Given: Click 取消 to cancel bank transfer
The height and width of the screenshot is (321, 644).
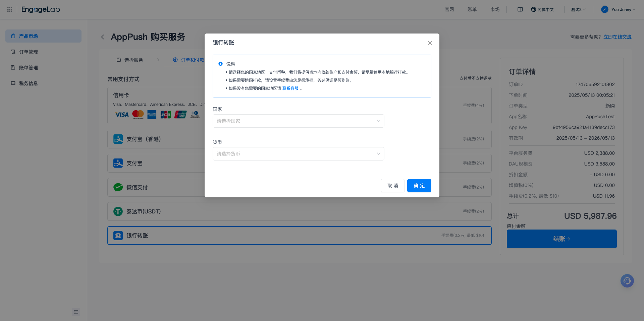Looking at the screenshot, I should point(393,186).
